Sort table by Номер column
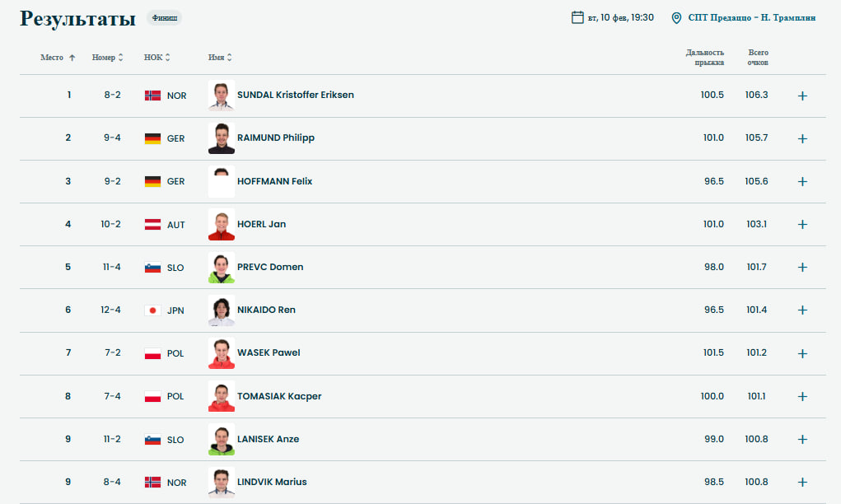 click(107, 58)
